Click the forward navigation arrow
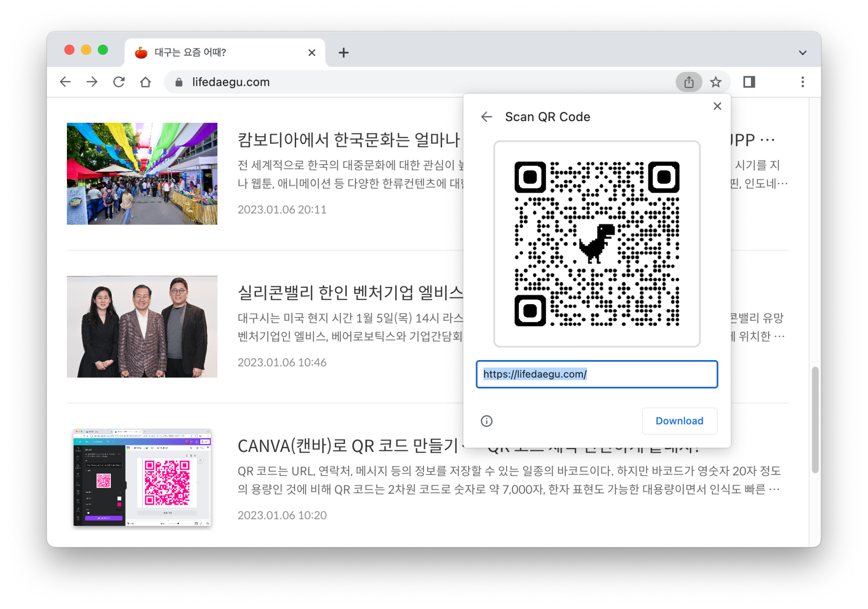 coord(92,82)
